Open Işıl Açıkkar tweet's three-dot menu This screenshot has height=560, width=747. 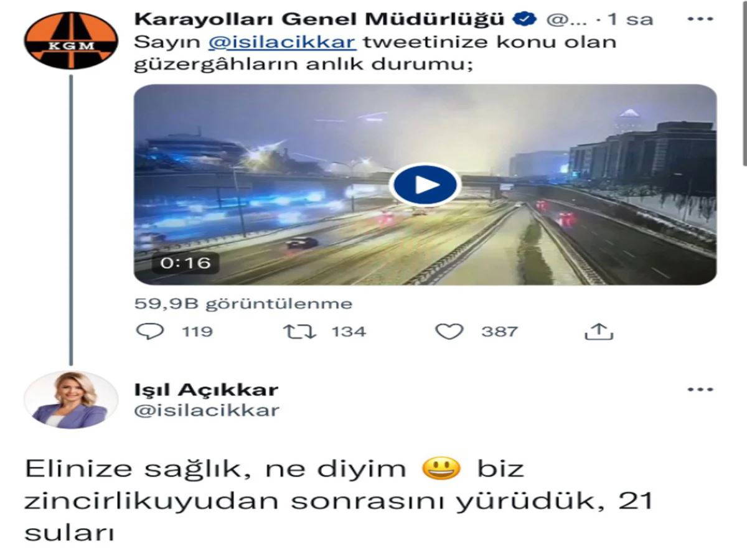point(700,390)
